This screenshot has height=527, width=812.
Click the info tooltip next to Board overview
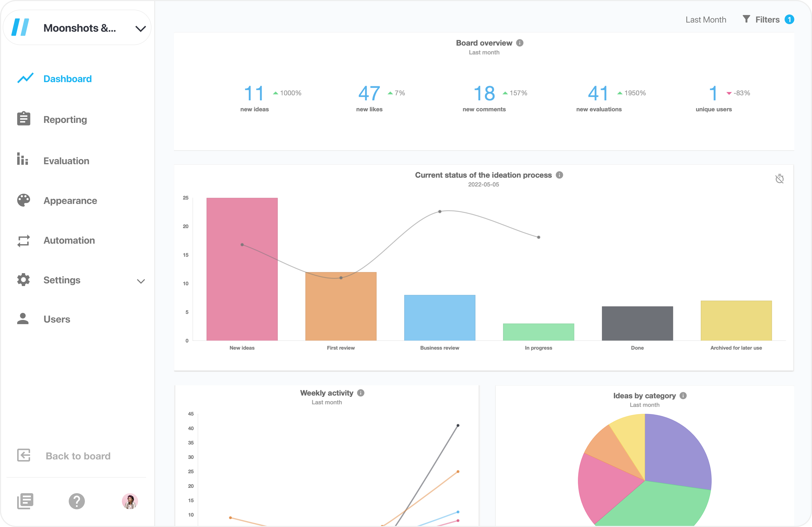tap(520, 43)
